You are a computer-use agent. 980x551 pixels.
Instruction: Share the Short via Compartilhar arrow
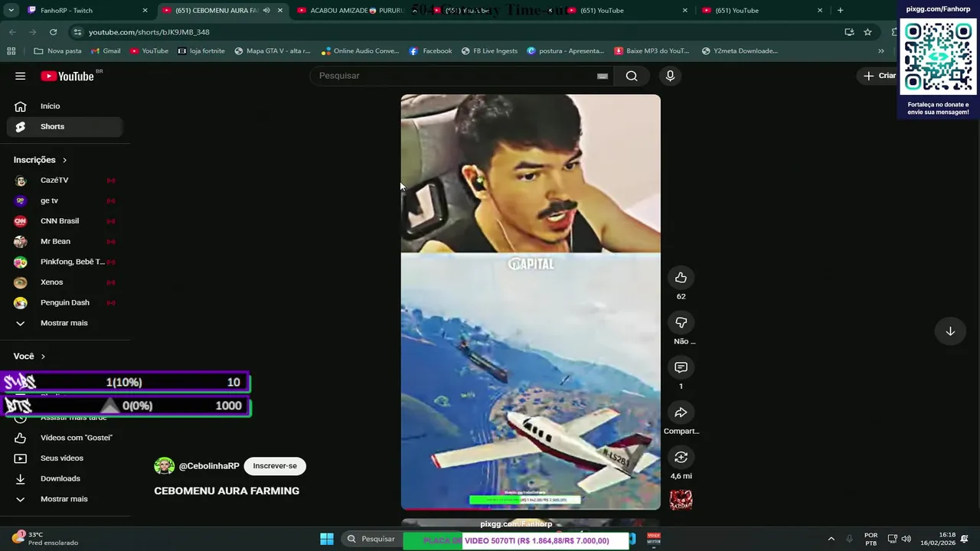coord(681,412)
